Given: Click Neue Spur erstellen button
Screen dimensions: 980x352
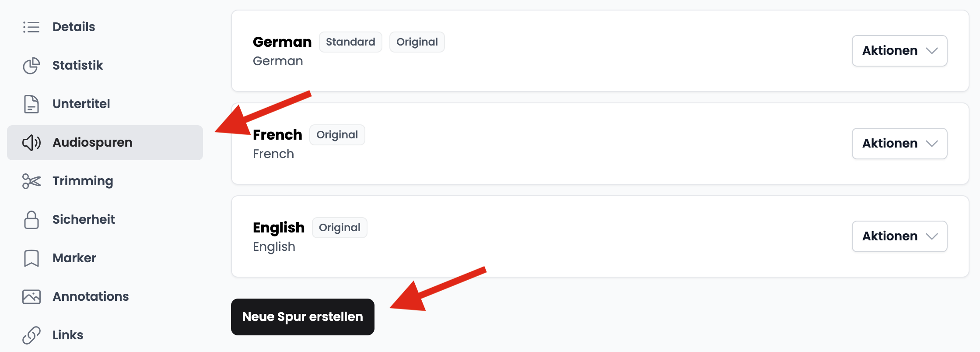Looking at the screenshot, I should pyautogui.click(x=303, y=317).
